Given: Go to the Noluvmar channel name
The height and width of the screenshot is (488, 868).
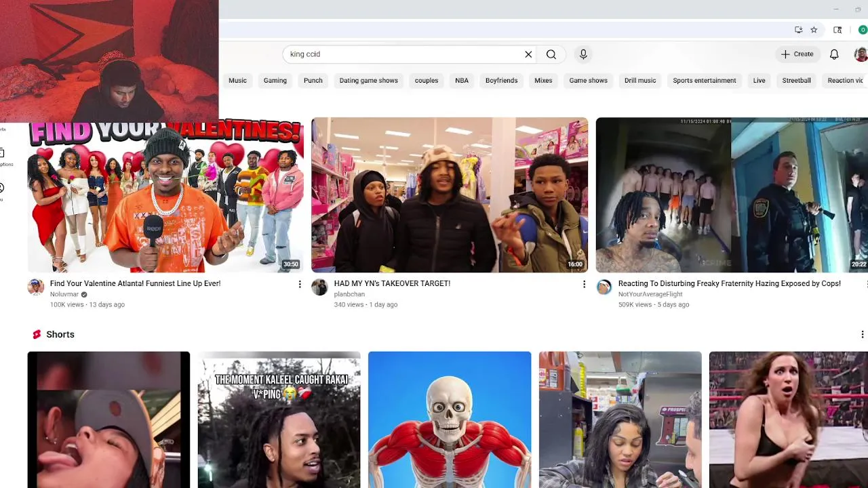Looking at the screenshot, I should point(64,294).
